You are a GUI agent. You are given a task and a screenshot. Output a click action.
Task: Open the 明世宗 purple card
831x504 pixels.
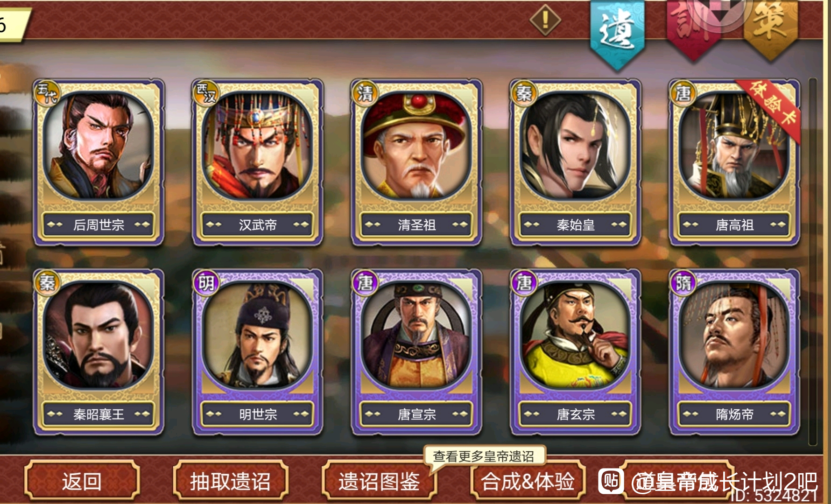pyautogui.click(x=257, y=352)
